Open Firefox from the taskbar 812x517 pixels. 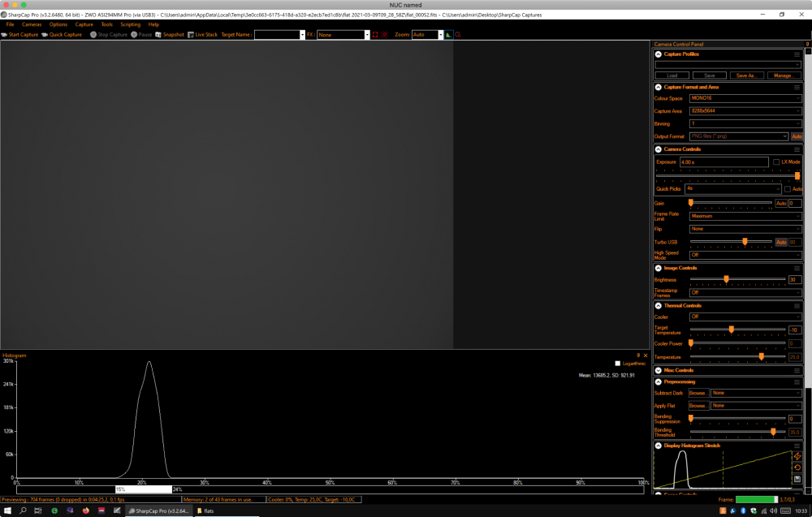[85, 511]
